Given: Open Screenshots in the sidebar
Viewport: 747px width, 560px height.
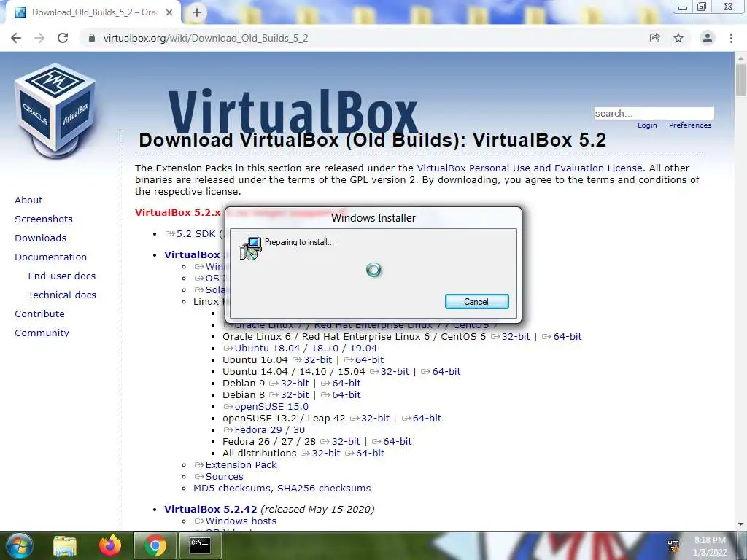Looking at the screenshot, I should [x=44, y=219].
